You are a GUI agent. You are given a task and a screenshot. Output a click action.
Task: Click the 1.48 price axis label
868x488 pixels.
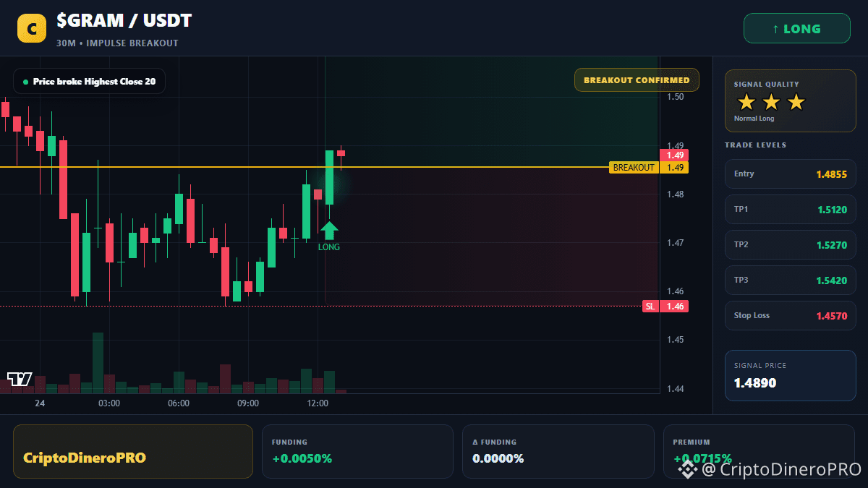(676, 194)
